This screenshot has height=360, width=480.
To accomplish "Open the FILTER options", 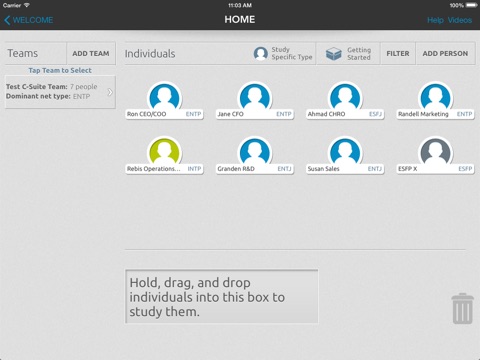I will 398,53.
